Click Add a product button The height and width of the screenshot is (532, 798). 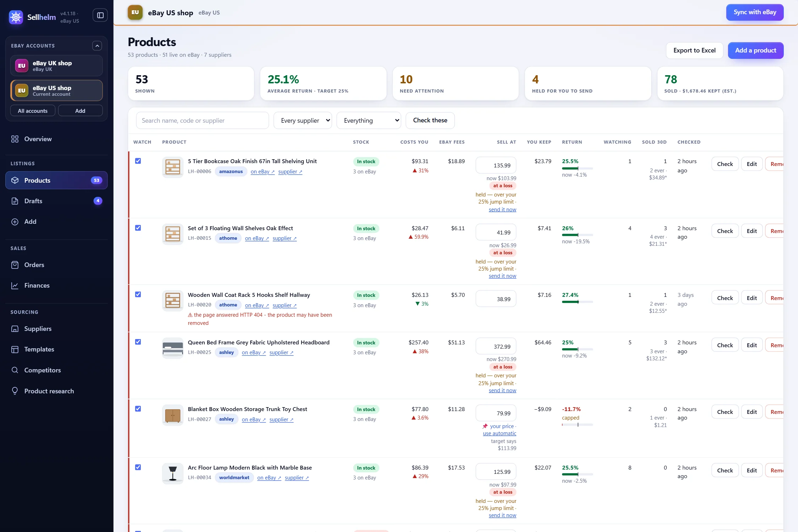756,50
